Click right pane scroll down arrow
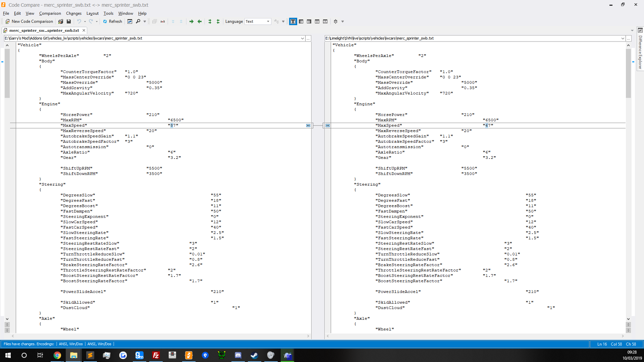Image resolution: width=644 pixels, height=362 pixels. [x=629, y=319]
